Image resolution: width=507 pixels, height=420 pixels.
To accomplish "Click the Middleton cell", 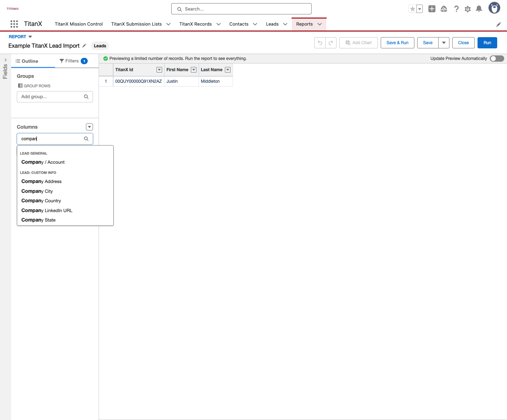I will point(216,81).
